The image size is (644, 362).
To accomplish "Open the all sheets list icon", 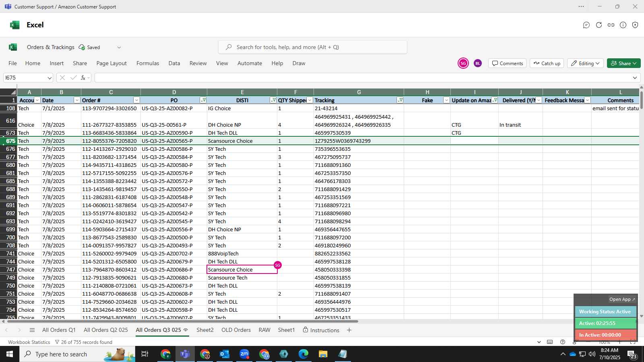I will [x=32, y=330].
